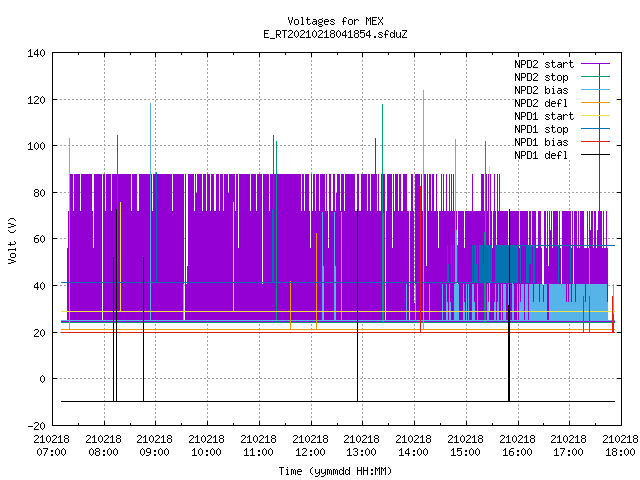Click the x-axis time label 15:00
This screenshot has width=640, height=480.
point(465,453)
